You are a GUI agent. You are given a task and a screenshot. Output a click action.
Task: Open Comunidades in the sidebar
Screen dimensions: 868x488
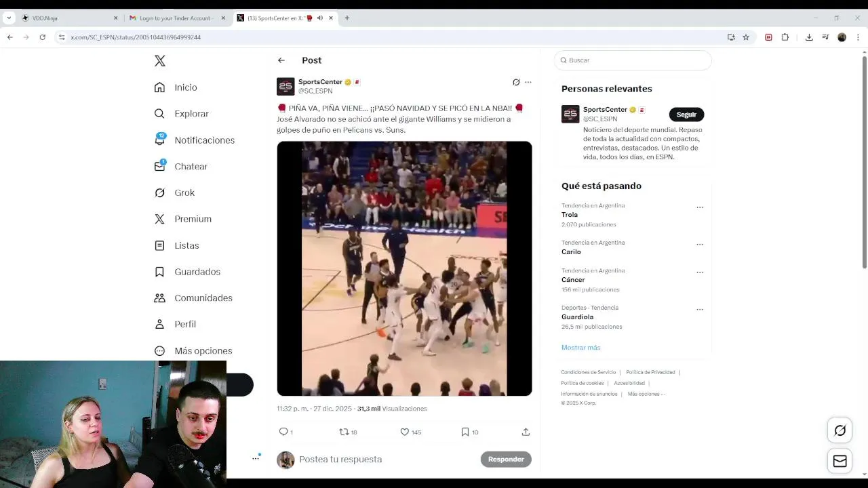pos(193,298)
